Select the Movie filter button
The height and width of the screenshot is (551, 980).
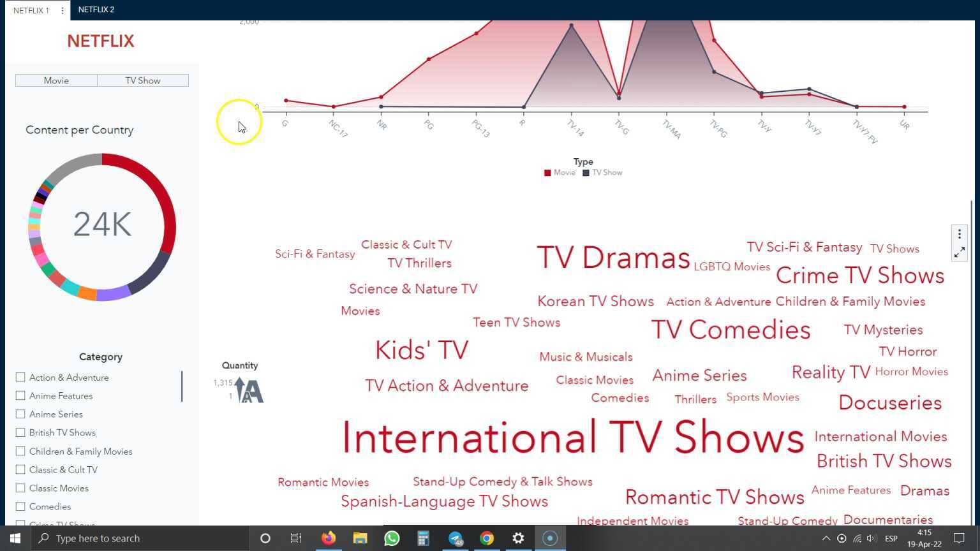click(x=56, y=80)
